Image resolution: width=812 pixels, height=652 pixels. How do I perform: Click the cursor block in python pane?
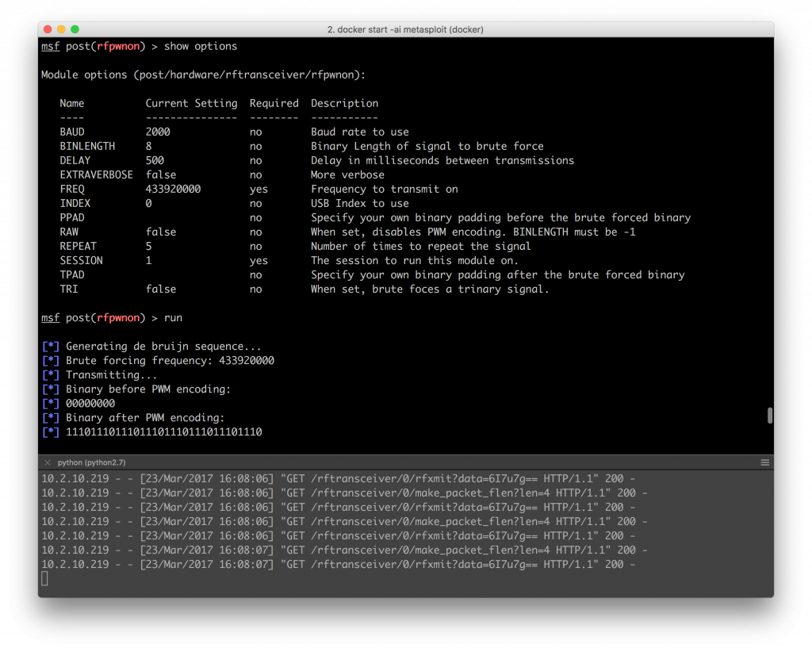pyautogui.click(x=44, y=578)
